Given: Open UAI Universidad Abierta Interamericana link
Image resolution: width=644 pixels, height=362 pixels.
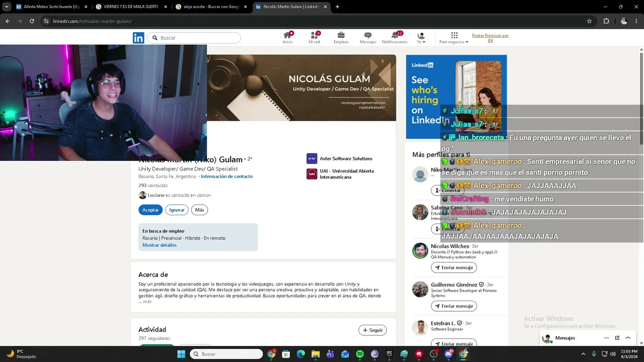Looking at the screenshot, I should tap(340, 174).
